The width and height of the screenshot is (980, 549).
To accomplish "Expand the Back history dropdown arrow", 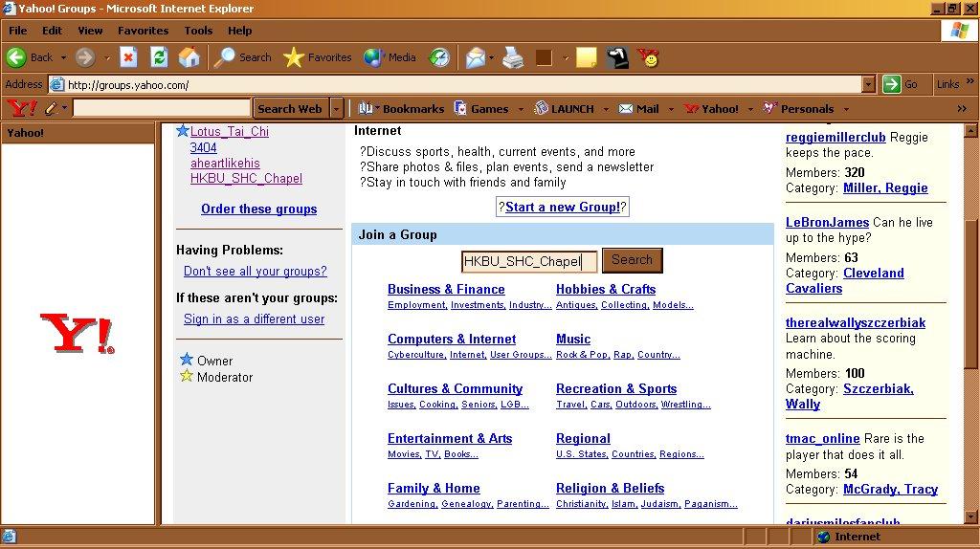I will point(63,57).
